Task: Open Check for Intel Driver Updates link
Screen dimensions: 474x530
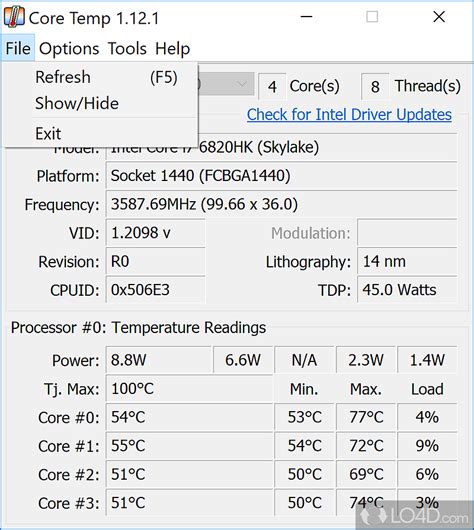Action: (x=349, y=114)
